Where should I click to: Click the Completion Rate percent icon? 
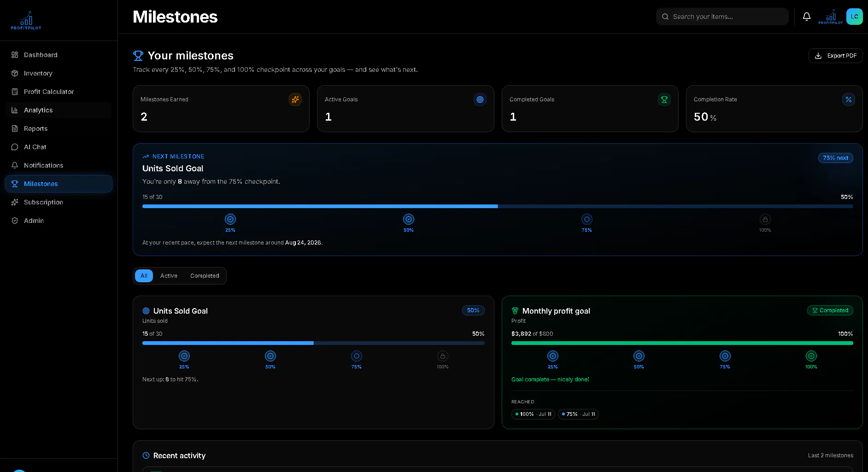pyautogui.click(x=849, y=99)
